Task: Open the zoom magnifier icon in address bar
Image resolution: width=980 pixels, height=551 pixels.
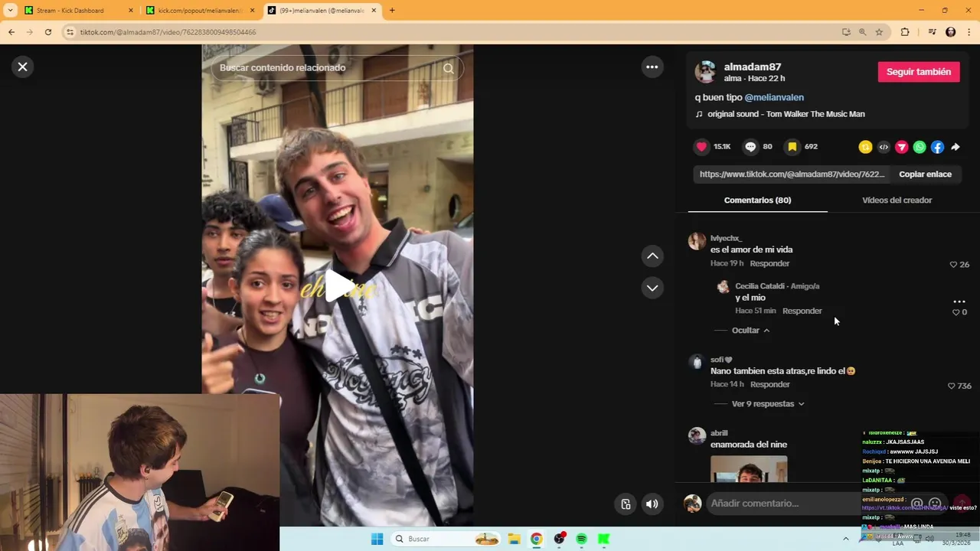Action: (x=862, y=32)
